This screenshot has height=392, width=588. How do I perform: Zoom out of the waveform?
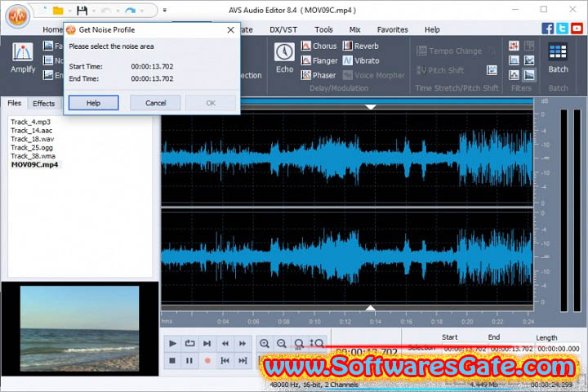click(x=281, y=343)
